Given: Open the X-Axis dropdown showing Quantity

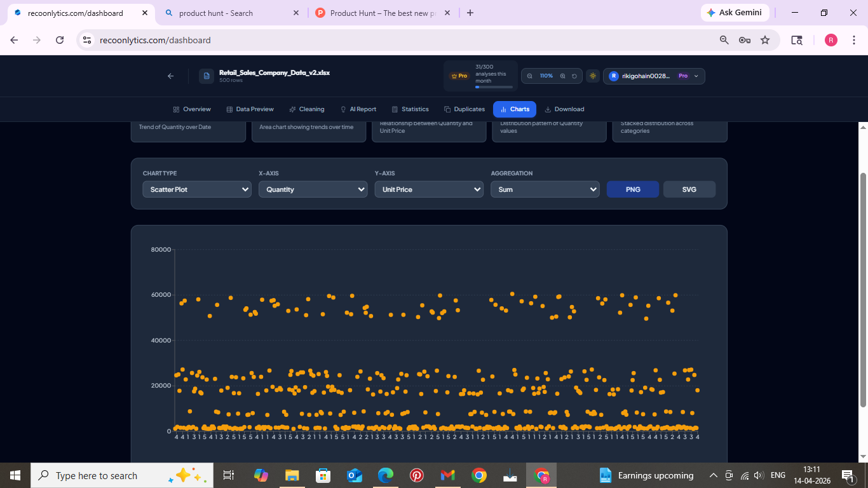Looking at the screenshot, I should pos(313,189).
